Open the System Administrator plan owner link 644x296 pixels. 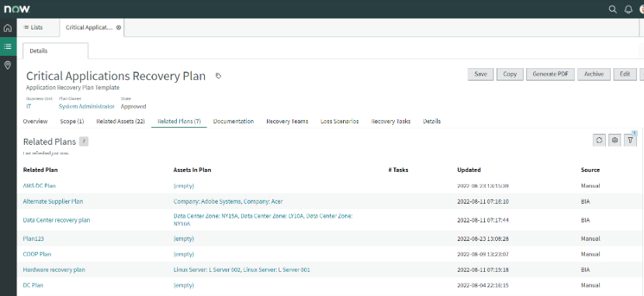[x=87, y=106]
